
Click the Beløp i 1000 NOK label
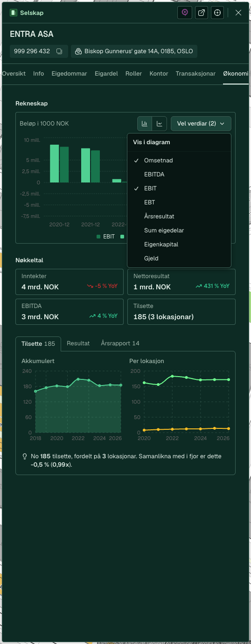(x=44, y=124)
